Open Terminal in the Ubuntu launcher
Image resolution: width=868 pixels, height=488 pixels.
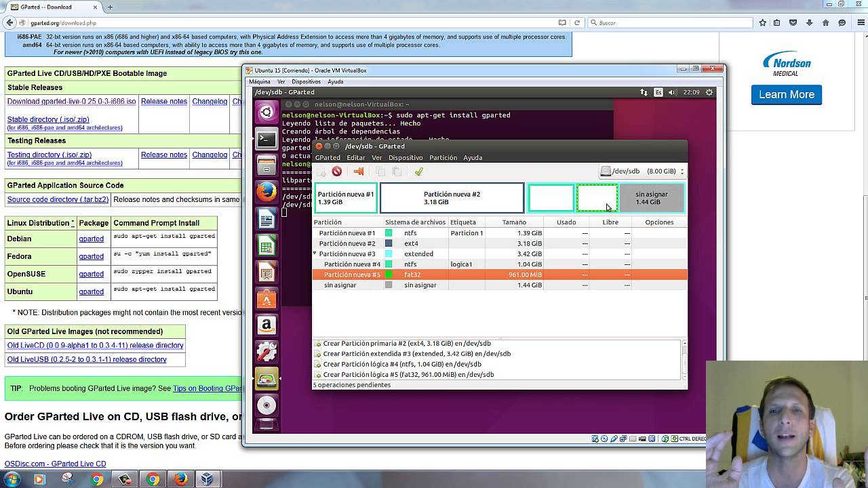267,139
